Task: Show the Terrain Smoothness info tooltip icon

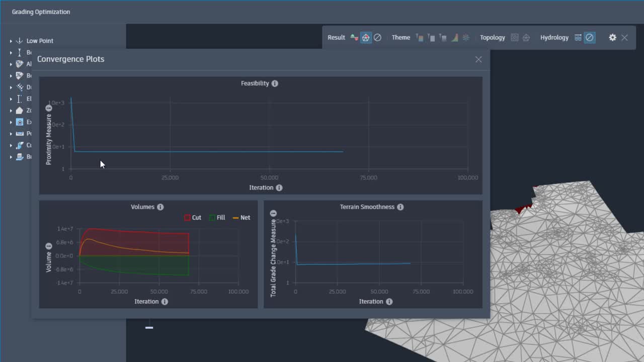Action: point(400,207)
